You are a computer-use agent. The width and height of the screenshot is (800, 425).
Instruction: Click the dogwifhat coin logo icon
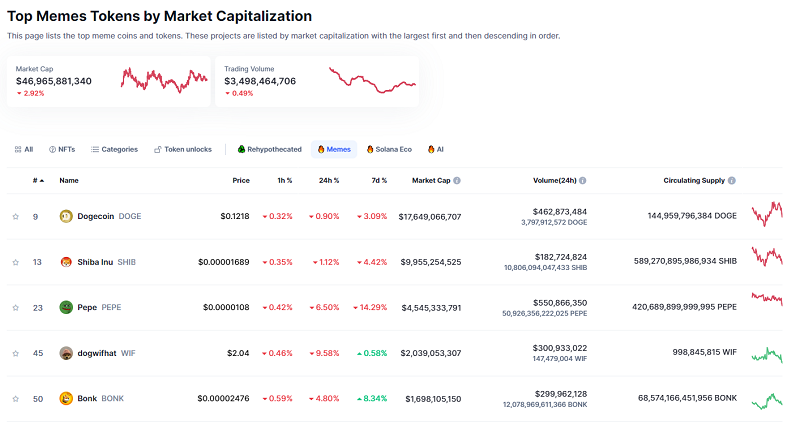[67, 353]
